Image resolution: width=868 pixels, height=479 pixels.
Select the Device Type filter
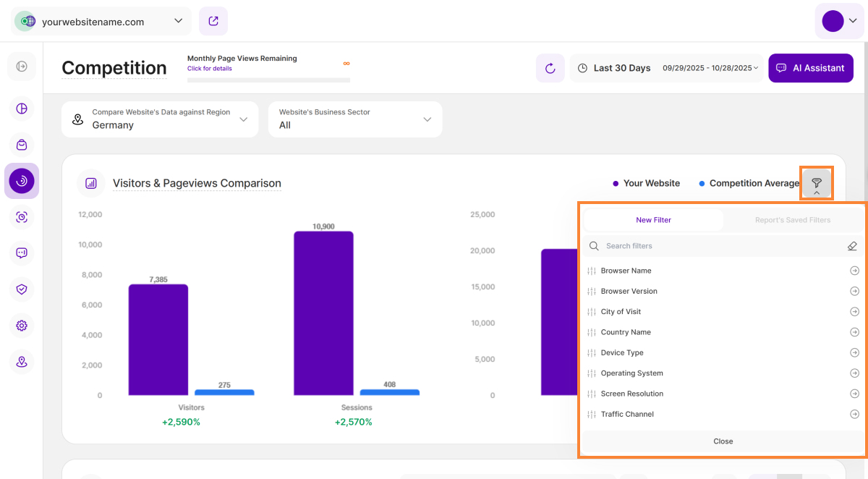(622, 353)
